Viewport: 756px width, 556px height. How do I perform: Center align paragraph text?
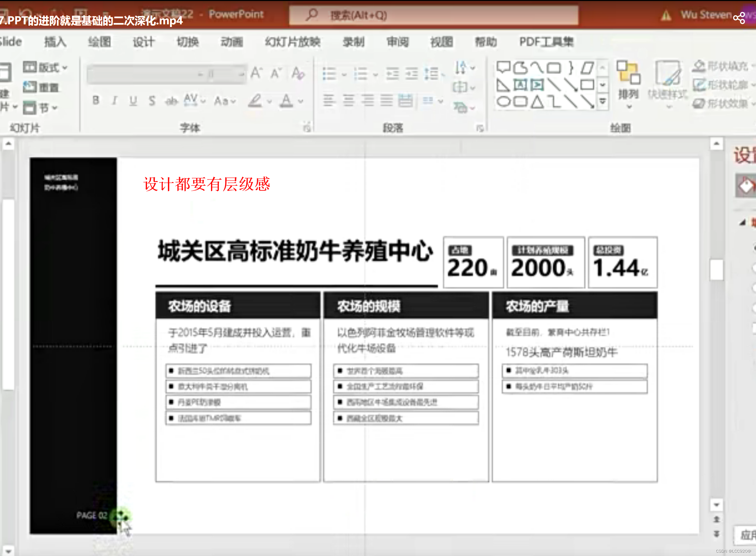click(x=349, y=100)
